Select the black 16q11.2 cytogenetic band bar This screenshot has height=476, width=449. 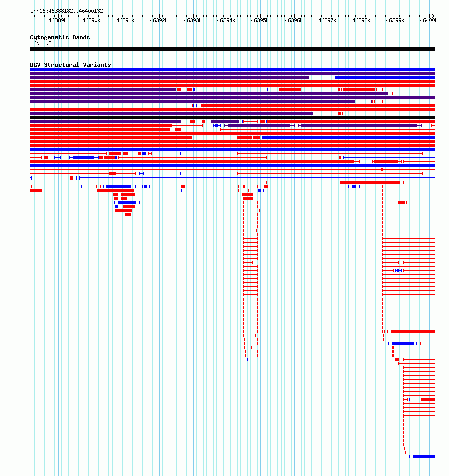(232, 49)
